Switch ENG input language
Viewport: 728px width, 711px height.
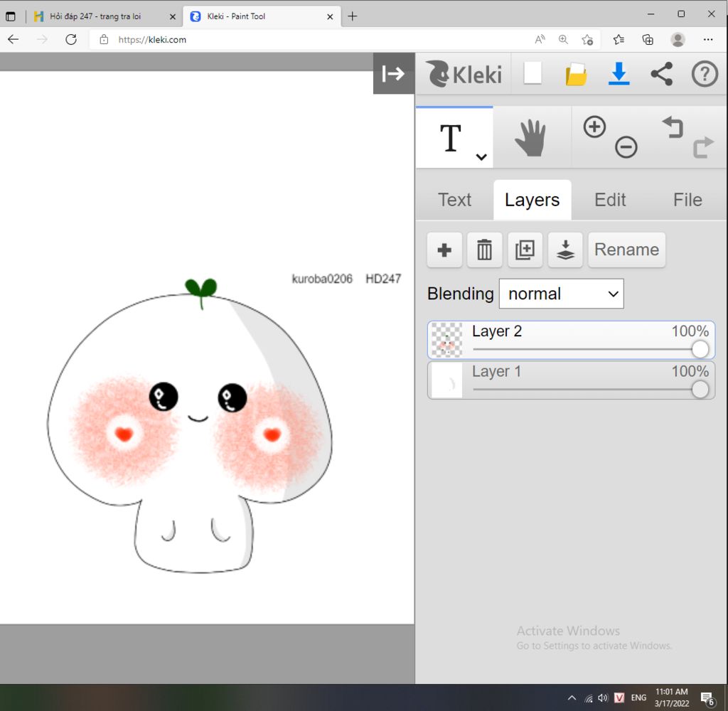click(x=638, y=697)
